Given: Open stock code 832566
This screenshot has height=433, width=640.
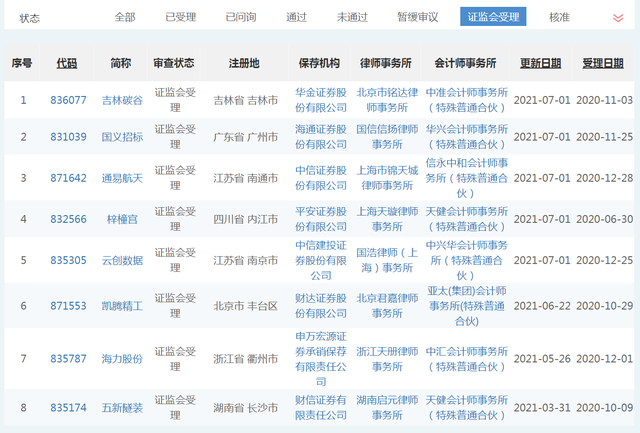Looking at the screenshot, I should 68,220.
